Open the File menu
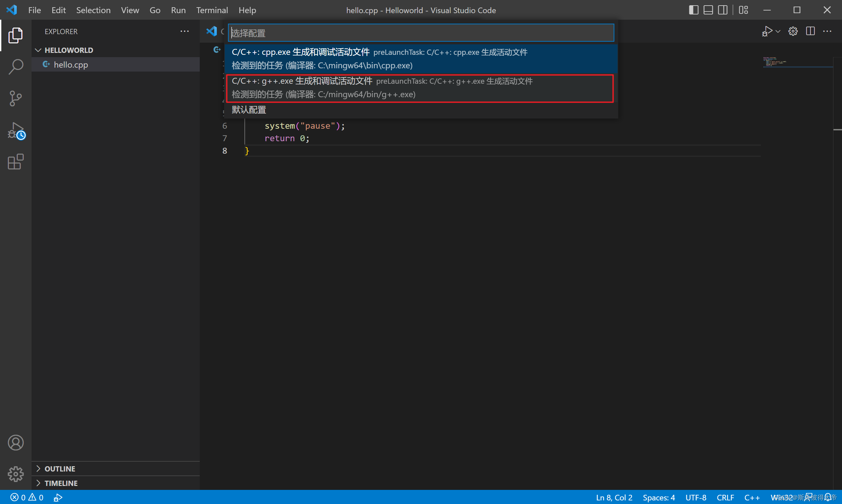 pyautogui.click(x=34, y=10)
